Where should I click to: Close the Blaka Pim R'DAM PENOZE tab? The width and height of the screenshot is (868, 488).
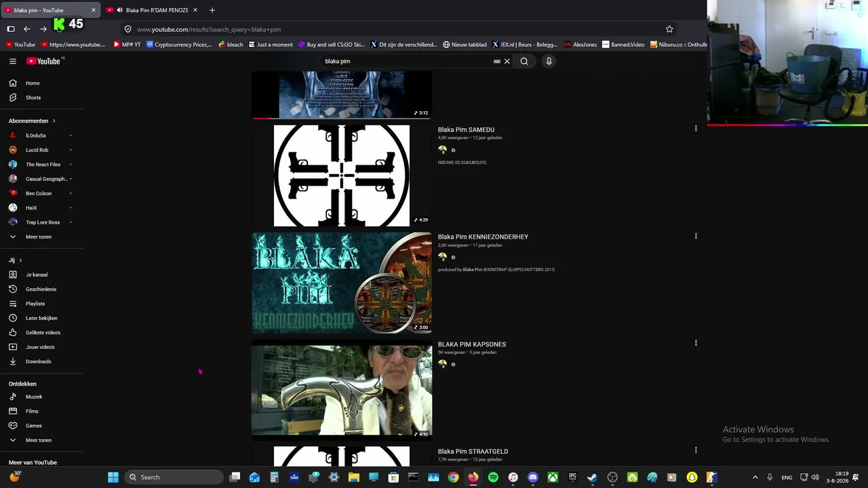coord(195,10)
